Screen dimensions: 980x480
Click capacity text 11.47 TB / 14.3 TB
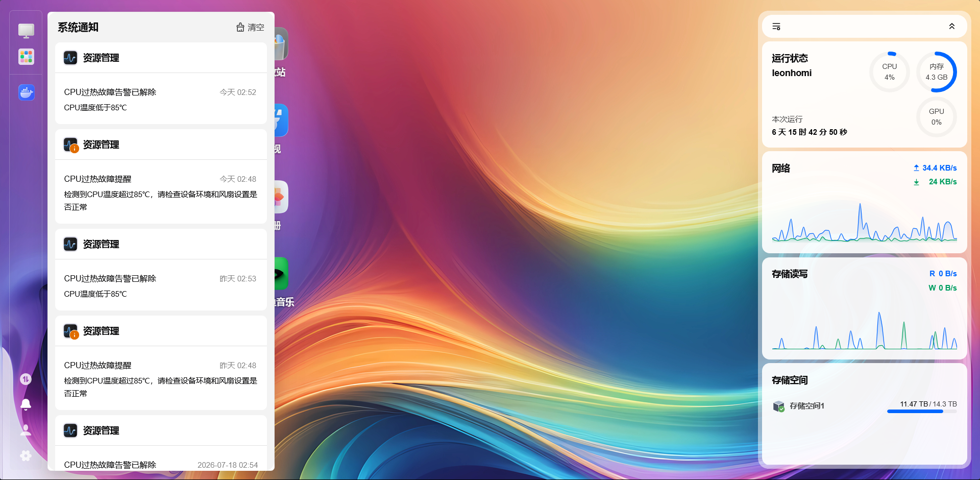928,404
